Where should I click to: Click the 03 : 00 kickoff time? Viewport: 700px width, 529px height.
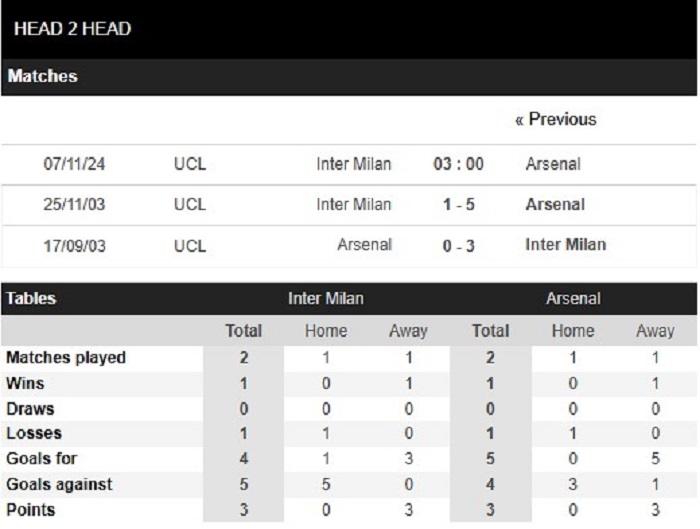click(x=458, y=164)
